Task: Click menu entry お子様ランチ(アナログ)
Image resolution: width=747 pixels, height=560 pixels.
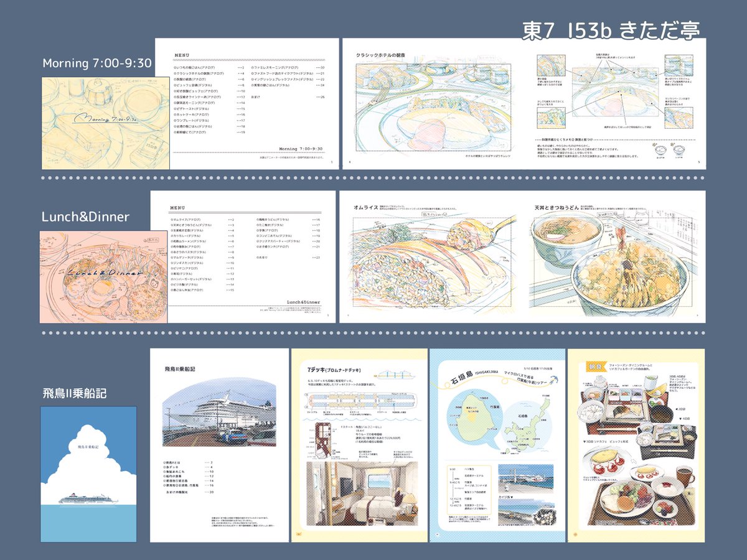Action: pos(273,246)
